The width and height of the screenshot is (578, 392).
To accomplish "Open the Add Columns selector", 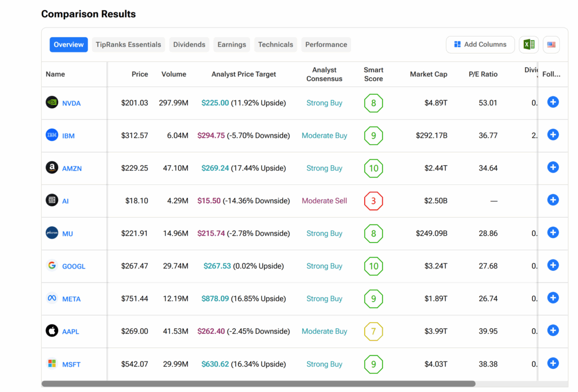I will coord(480,45).
